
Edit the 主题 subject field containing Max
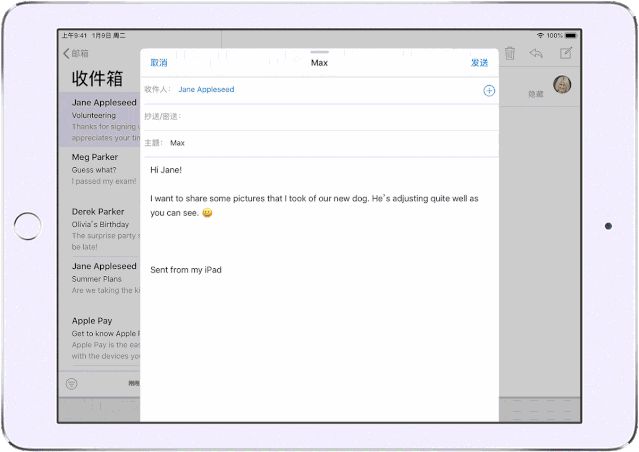pyautogui.click(x=320, y=143)
